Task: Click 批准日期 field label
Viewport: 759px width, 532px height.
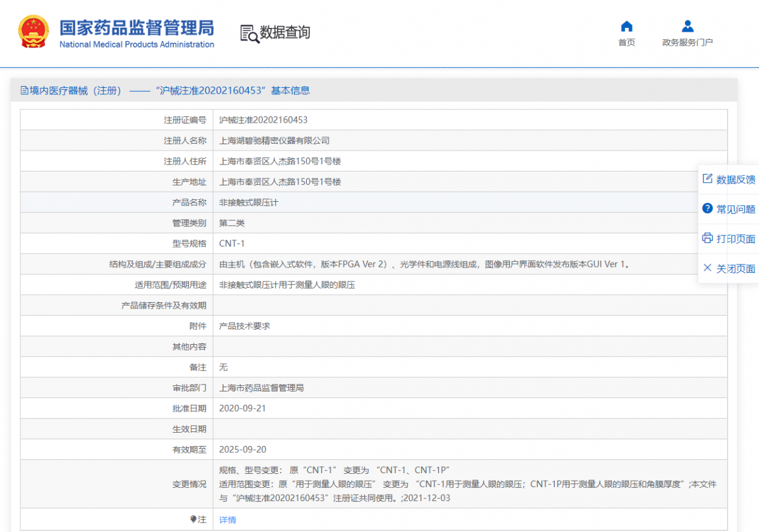Action: click(189, 408)
